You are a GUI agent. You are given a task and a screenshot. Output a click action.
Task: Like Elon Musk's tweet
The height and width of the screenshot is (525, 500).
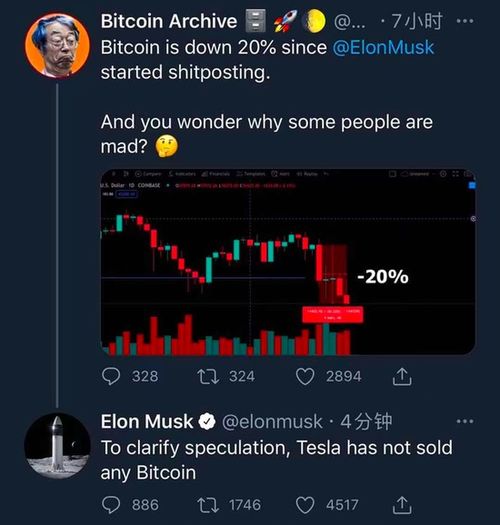(x=305, y=505)
